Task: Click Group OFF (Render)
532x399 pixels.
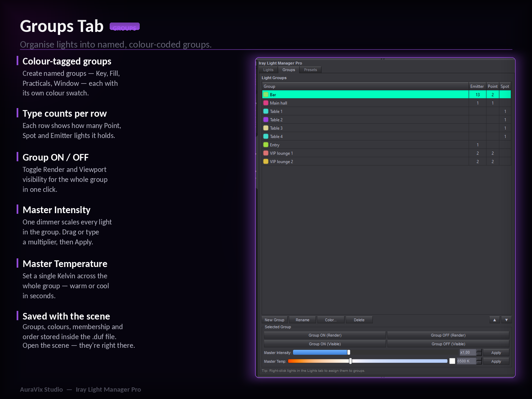Action: [x=448, y=335]
